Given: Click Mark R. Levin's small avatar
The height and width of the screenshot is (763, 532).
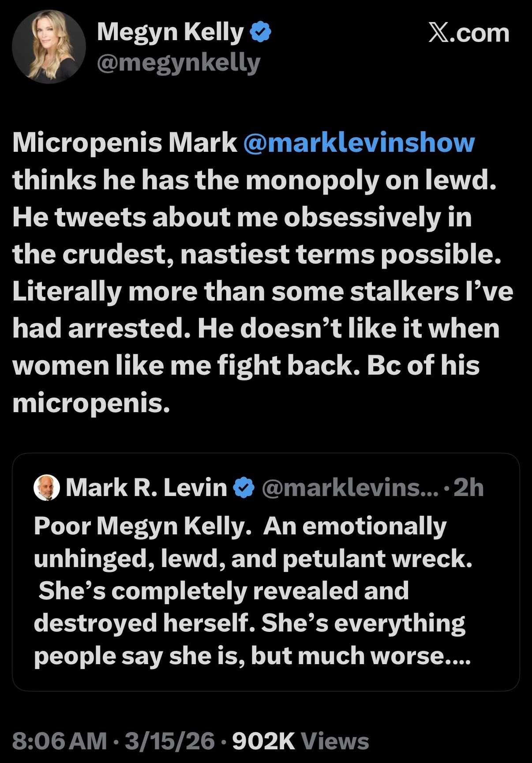Looking at the screenshot, I should click(46, 488).
